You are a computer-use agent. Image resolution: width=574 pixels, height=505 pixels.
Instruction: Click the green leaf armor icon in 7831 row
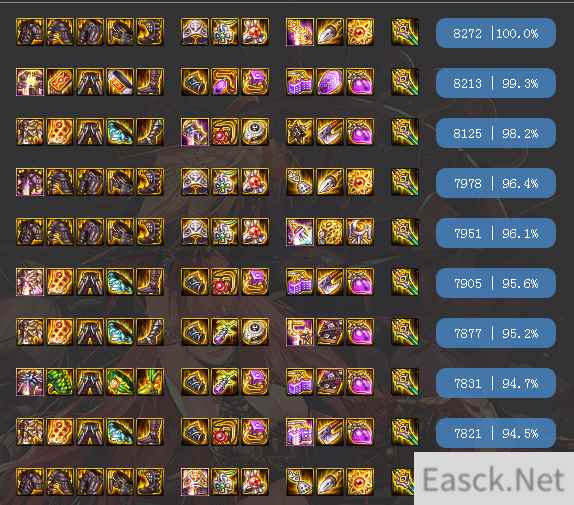[x=60, y=382]
